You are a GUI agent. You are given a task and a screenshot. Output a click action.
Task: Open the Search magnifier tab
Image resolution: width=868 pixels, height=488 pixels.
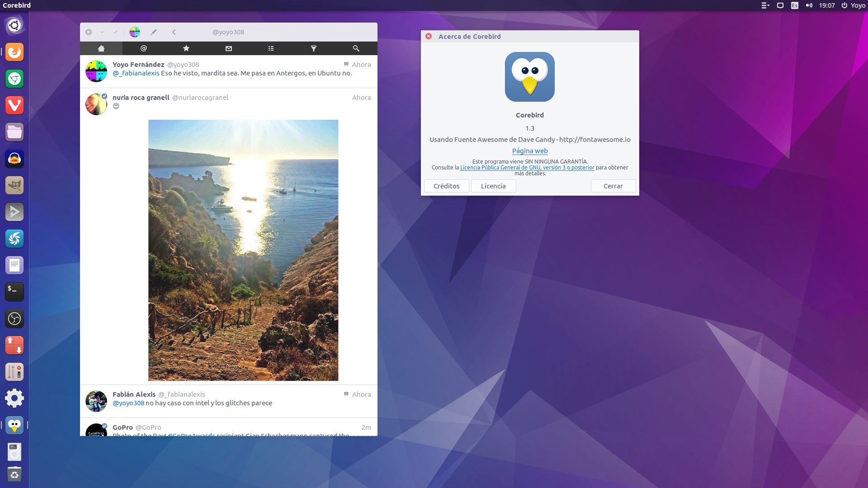tap(356, 48)
